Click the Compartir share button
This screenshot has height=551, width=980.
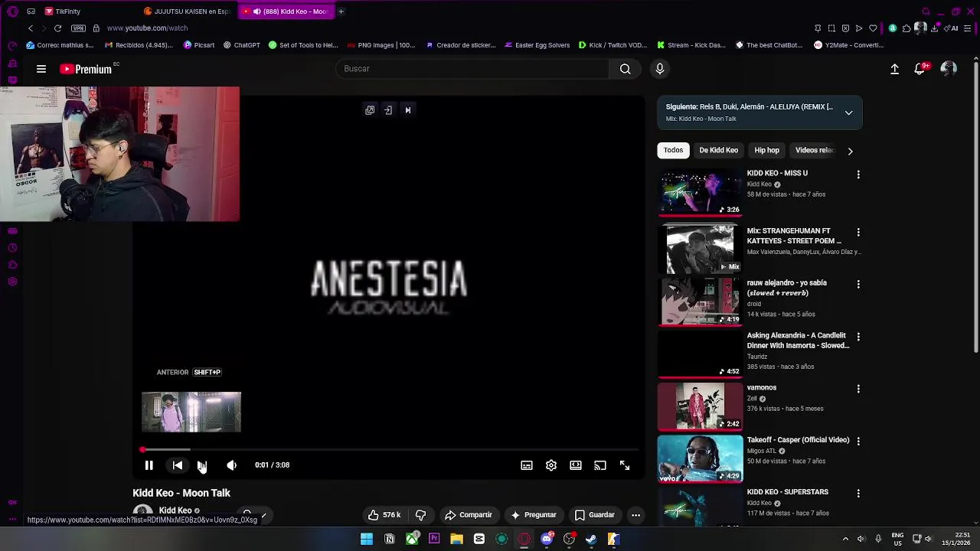469,515
